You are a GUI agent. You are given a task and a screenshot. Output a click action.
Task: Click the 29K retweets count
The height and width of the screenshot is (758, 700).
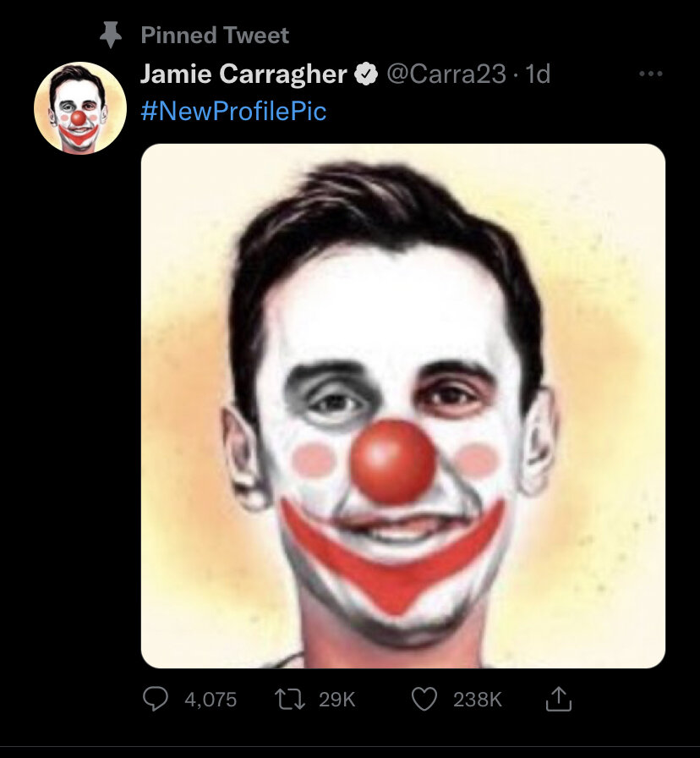tap(337, 700)
